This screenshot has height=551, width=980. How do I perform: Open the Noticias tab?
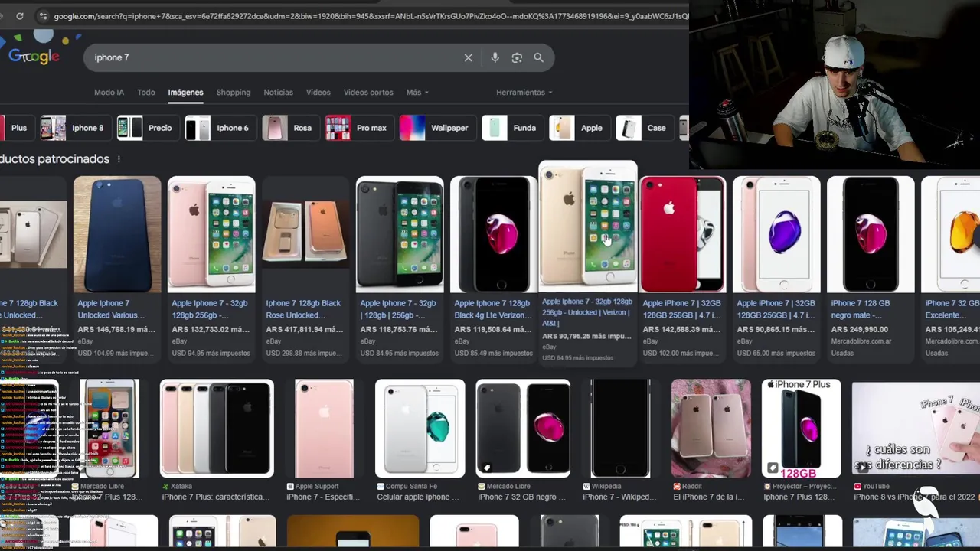(x=278, y=92)
